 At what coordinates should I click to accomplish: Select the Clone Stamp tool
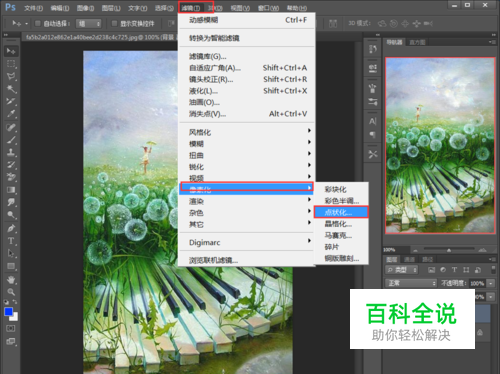coord(11,152)
